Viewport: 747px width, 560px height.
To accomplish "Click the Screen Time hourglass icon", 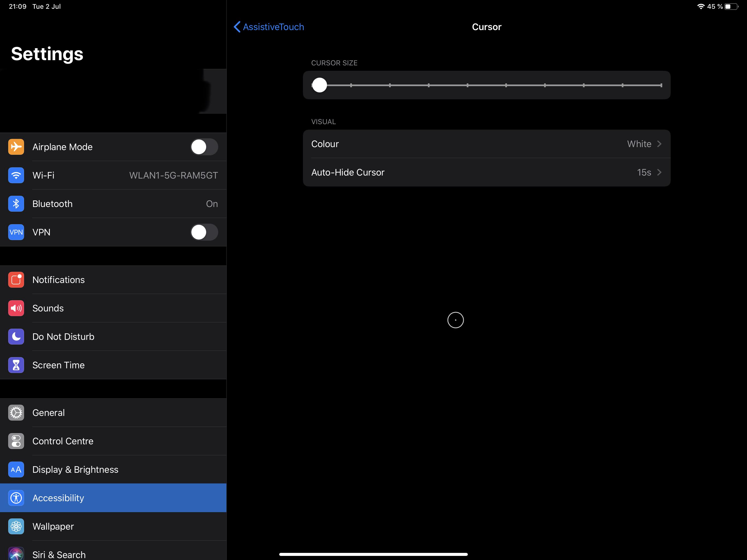I will (x=16, y=365).
